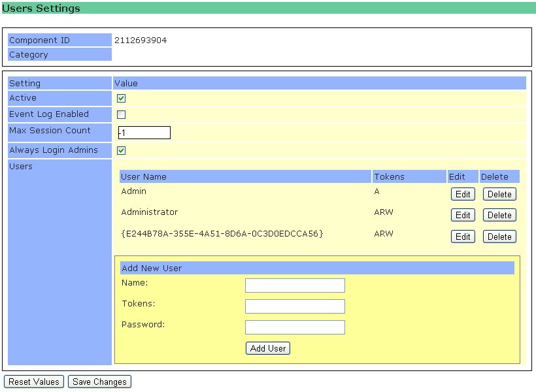Edit the Administrator user
This screenshot has width=536, height=392.
tap(463, 216)
